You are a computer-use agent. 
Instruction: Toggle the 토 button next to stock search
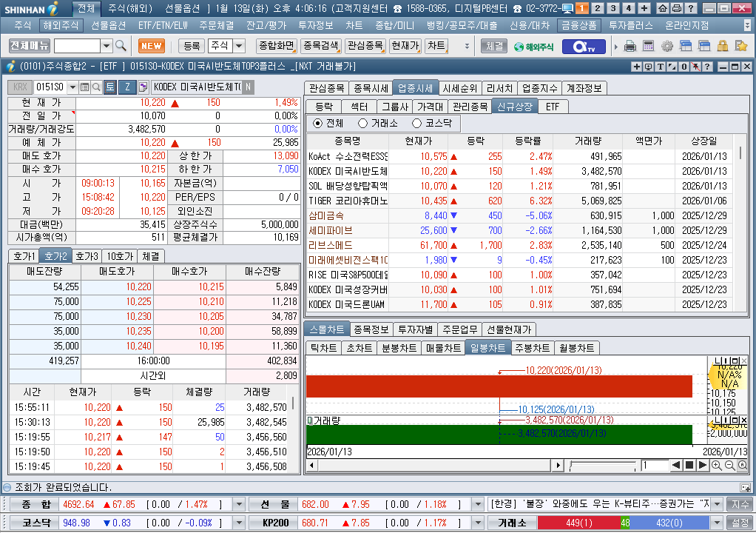110,87
